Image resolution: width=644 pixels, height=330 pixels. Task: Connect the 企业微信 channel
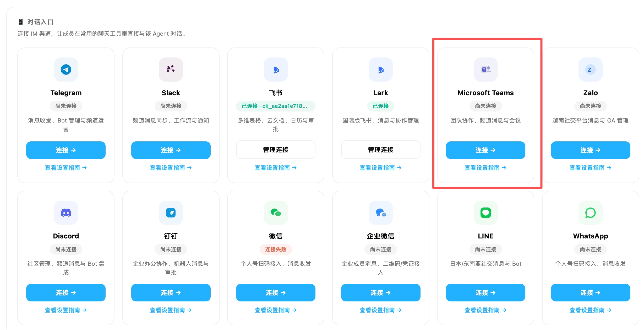[381, 292]
